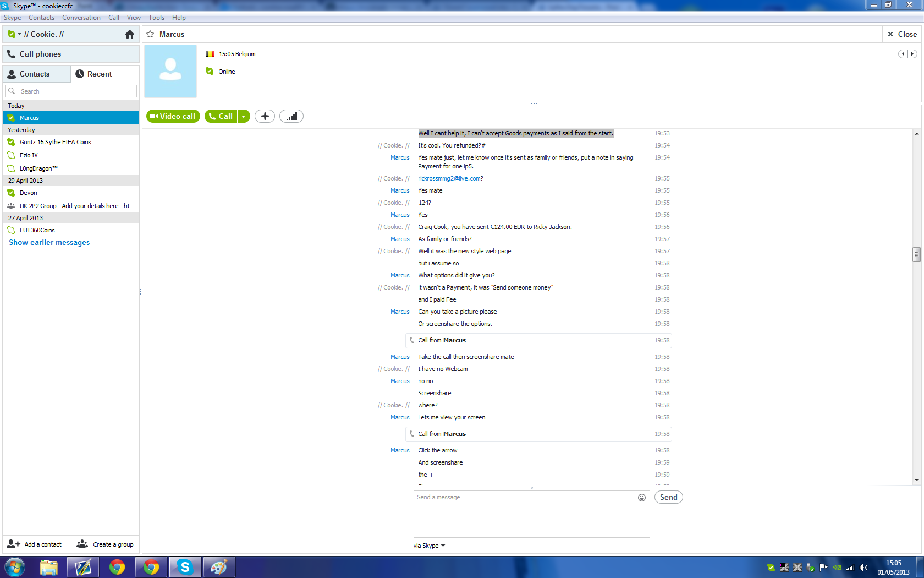Open the Tools menu
The image size is (924, 578).
(x=157, y=18)
